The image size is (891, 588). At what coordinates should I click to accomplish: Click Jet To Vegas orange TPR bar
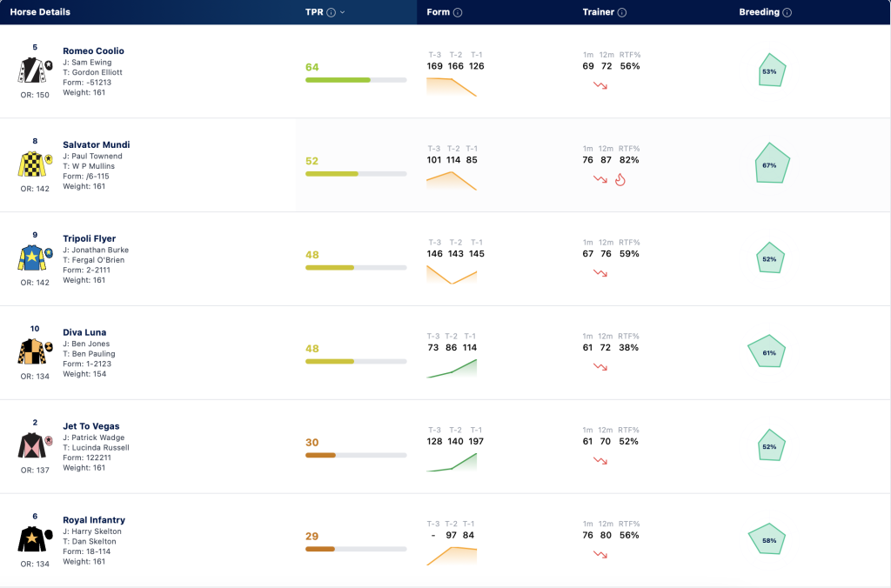pyautogui.click(x=356, y=455)
